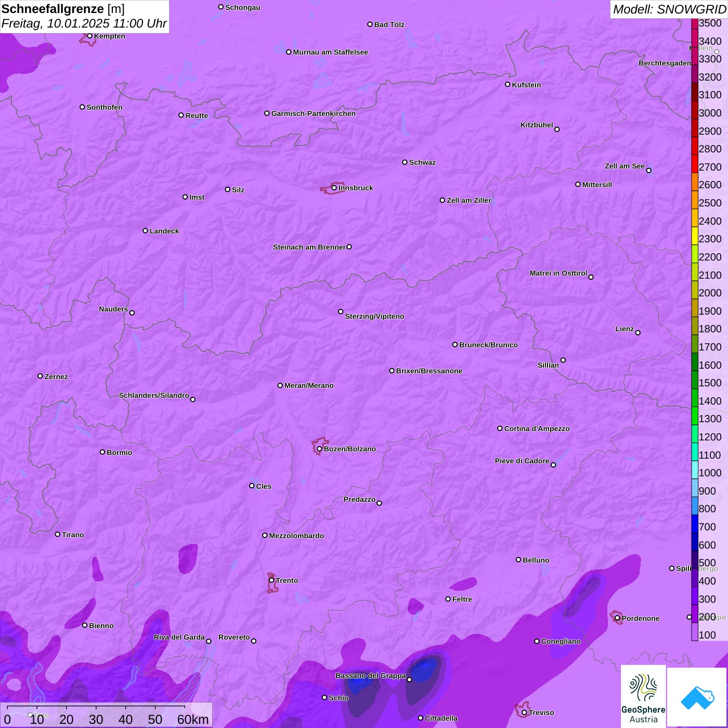Click the Pordenone city marker dot
The height and width of the screenshot is (728, 728).
[617, 618]
